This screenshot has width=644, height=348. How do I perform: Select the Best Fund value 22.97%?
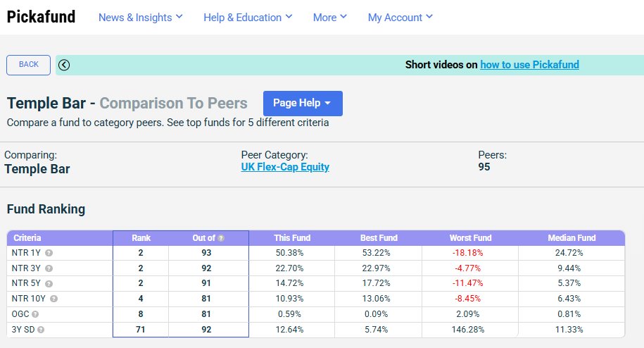pos(377,268)
